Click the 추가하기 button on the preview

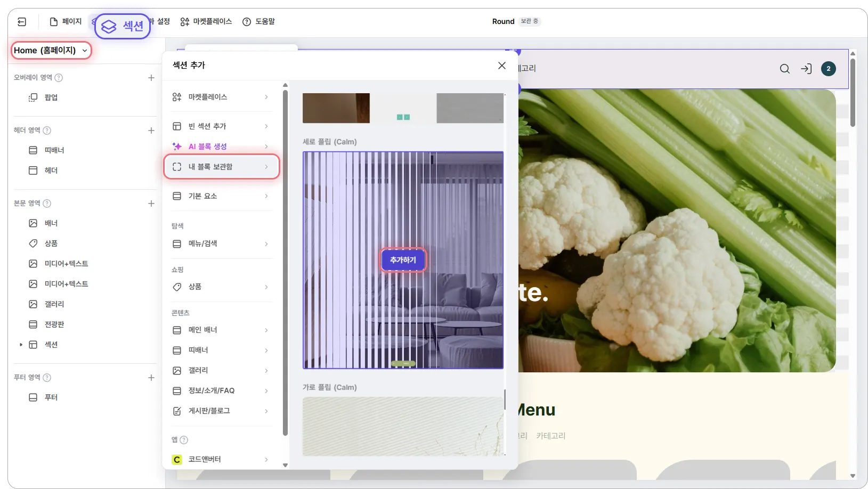pos(403,260)
